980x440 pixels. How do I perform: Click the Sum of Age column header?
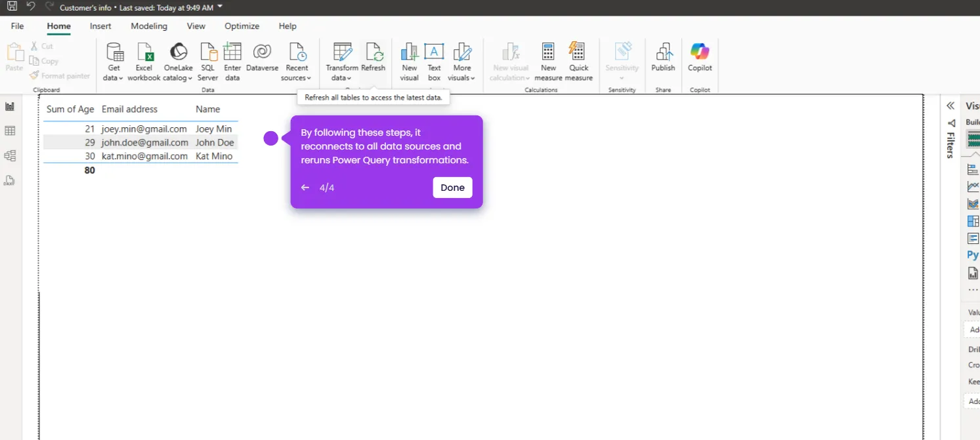70,110
